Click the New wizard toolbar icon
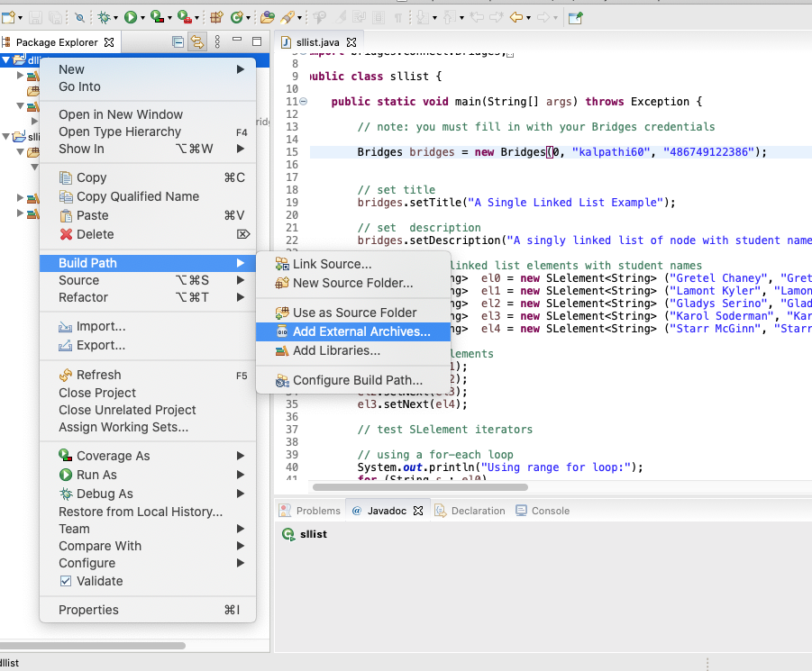 click(8, 18)
